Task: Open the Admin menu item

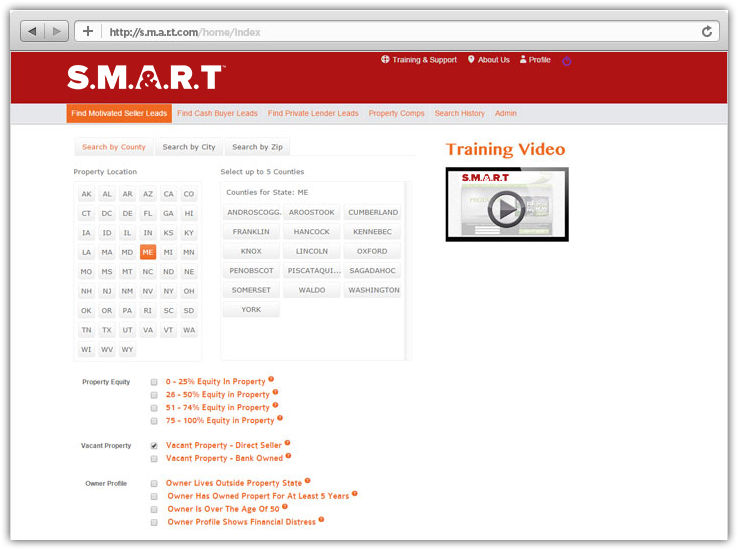Action: [505, 113]
